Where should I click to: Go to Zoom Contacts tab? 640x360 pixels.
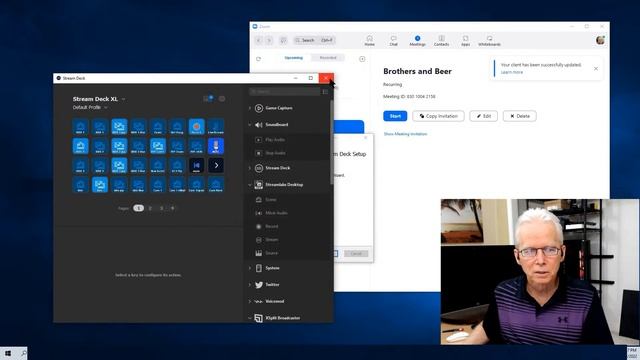[x=441, y=40]
